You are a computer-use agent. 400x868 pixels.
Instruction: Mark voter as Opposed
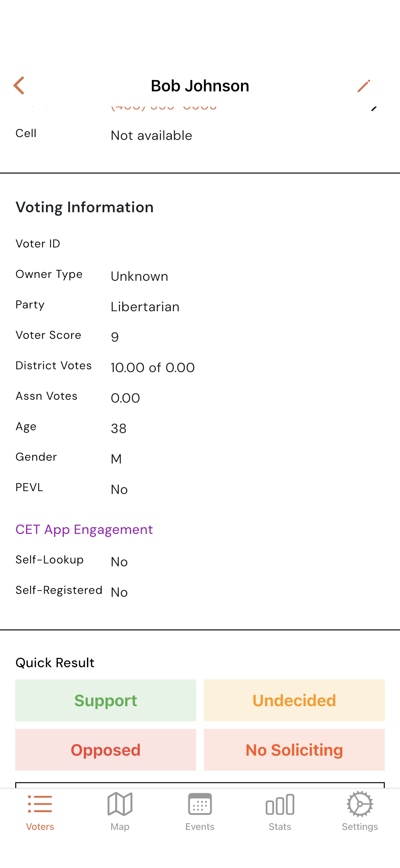(106, 750)
